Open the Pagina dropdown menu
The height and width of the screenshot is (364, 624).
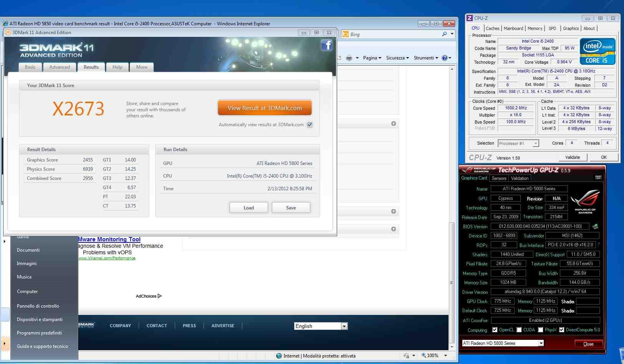click(x=372, y=58)
